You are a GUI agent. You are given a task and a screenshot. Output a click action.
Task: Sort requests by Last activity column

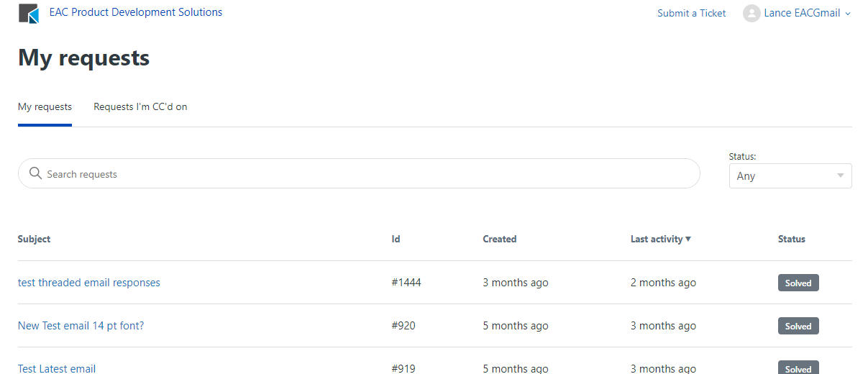click(656, 239)
